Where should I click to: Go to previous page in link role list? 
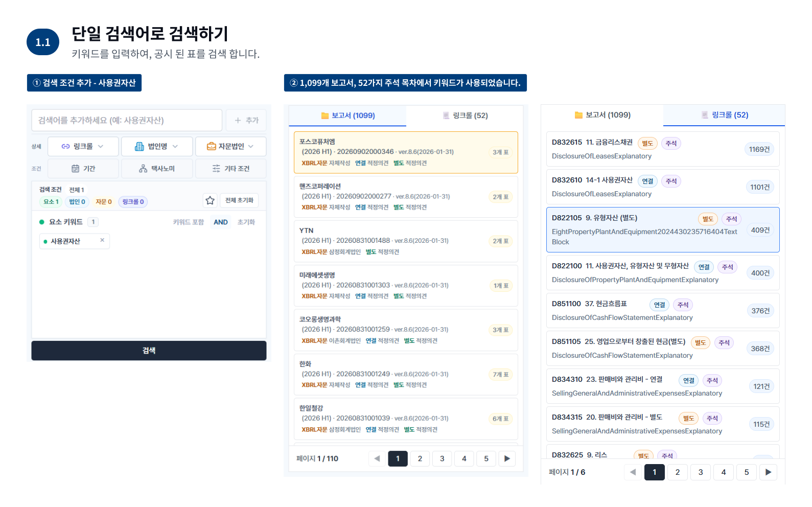633,472
